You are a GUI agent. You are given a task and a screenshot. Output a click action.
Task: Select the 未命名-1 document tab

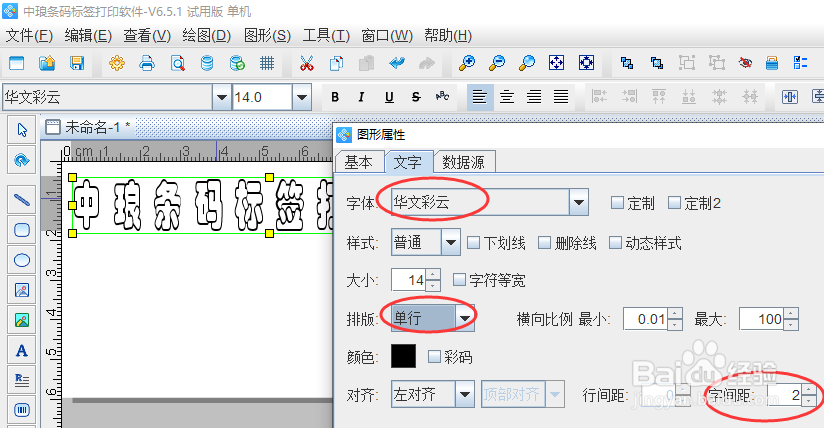(x=88, y=127)
